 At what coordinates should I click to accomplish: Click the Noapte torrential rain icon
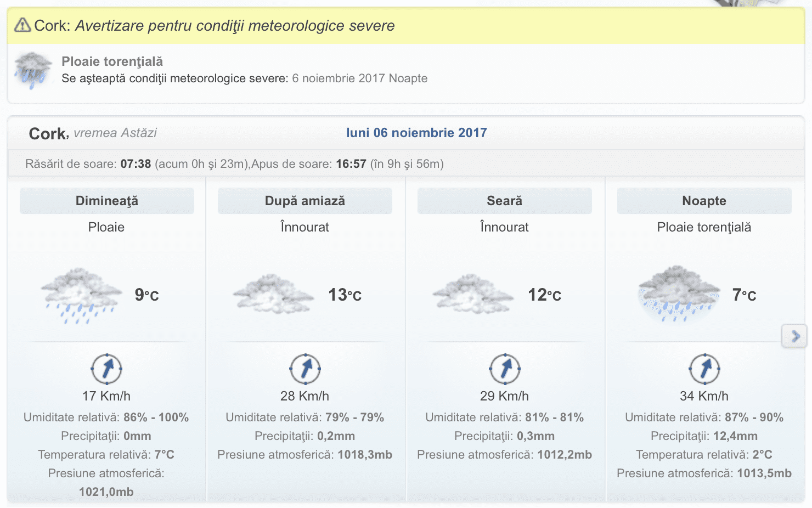[679, 294]
